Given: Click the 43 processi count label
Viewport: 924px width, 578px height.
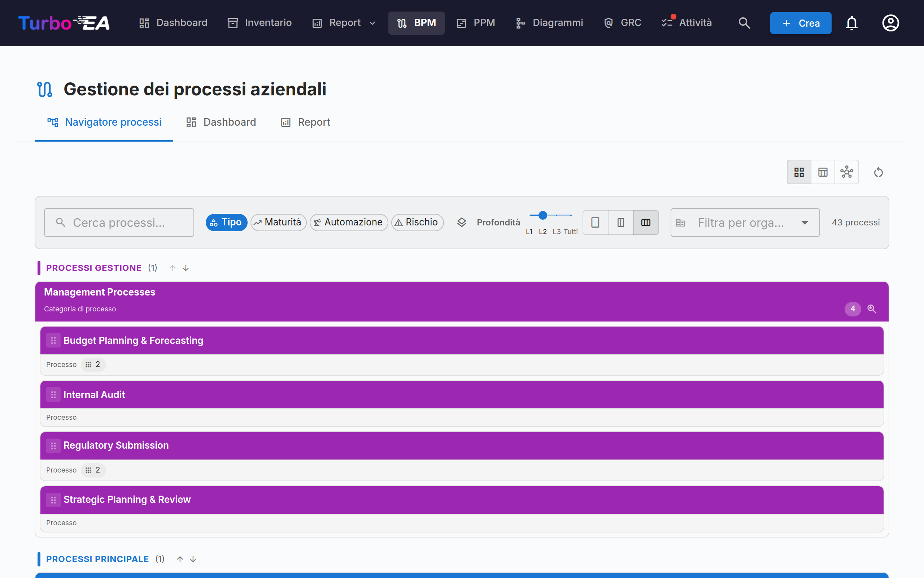Looking at the screenshot, I should (856, 223).
